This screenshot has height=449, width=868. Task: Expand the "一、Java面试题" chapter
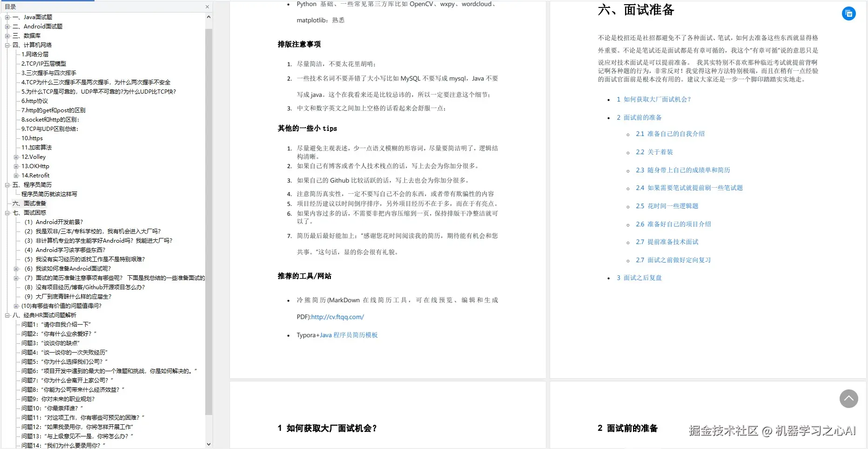7,17
